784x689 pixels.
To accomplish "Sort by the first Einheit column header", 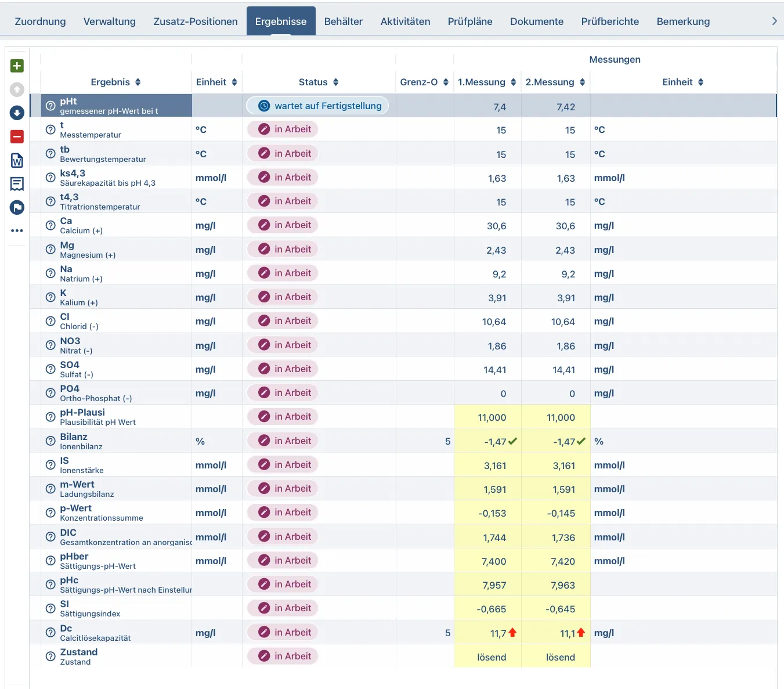I will click(216, 82).
